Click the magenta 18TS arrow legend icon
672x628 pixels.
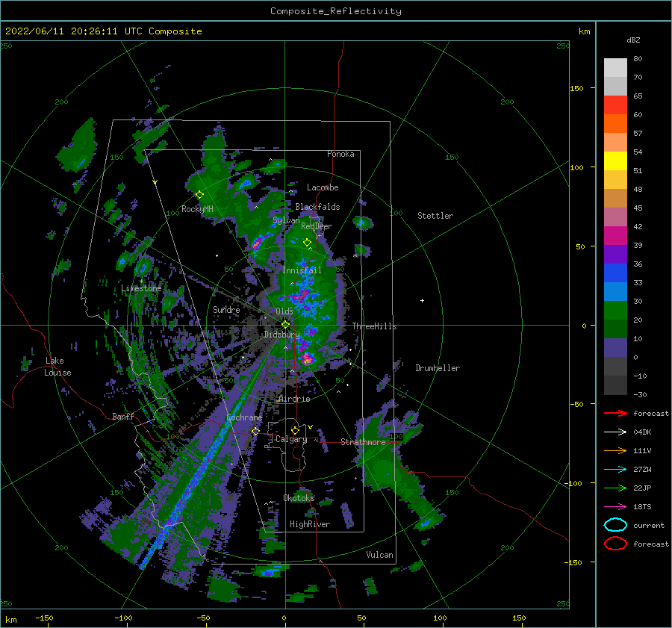pos(615,507)
